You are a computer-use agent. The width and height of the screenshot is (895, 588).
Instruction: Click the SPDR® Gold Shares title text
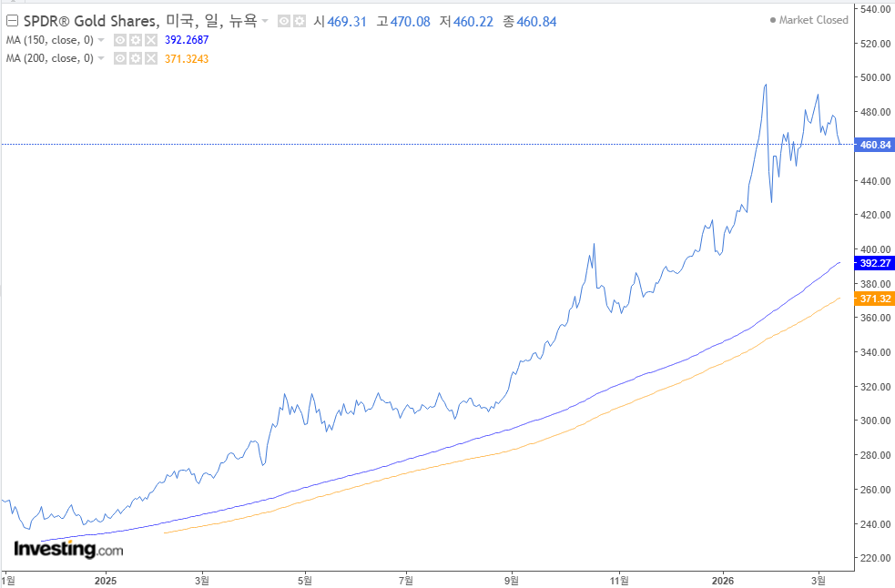[91, 21]
